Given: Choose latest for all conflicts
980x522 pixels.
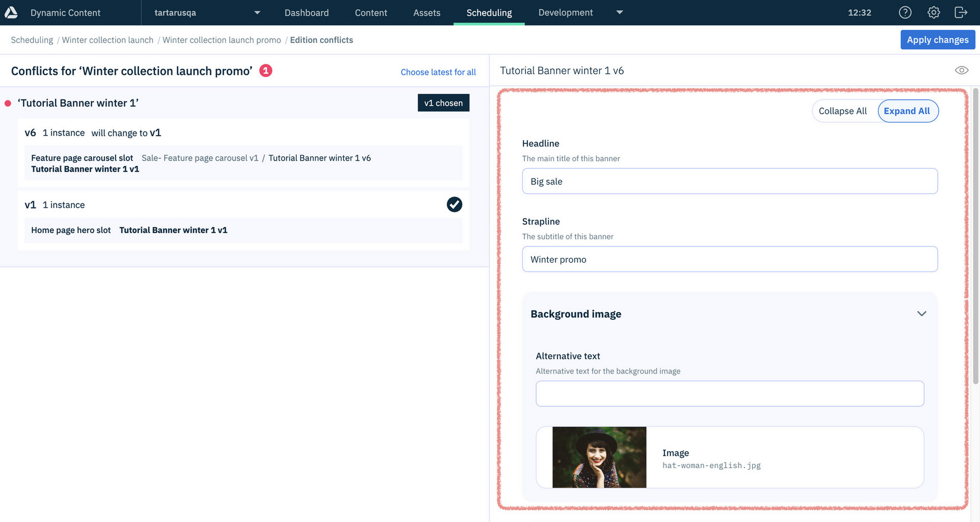Looking at the screenshot, I should (438, 72).
